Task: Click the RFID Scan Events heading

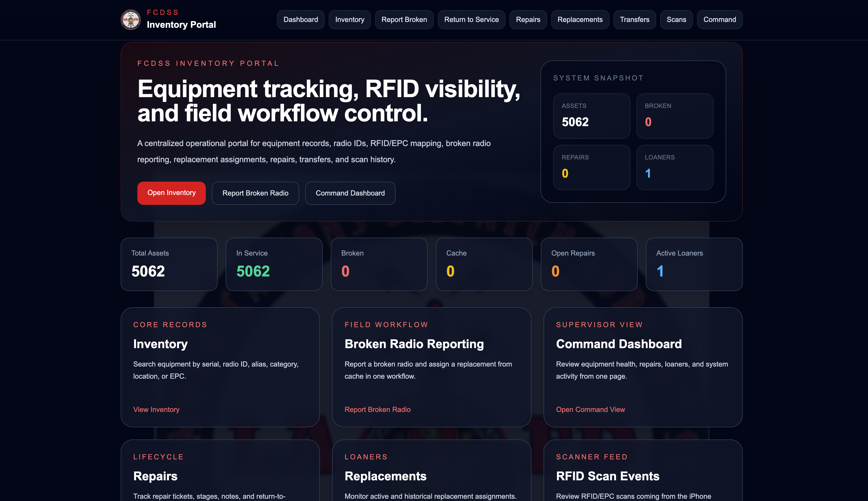Action: [x=607, y=476]
